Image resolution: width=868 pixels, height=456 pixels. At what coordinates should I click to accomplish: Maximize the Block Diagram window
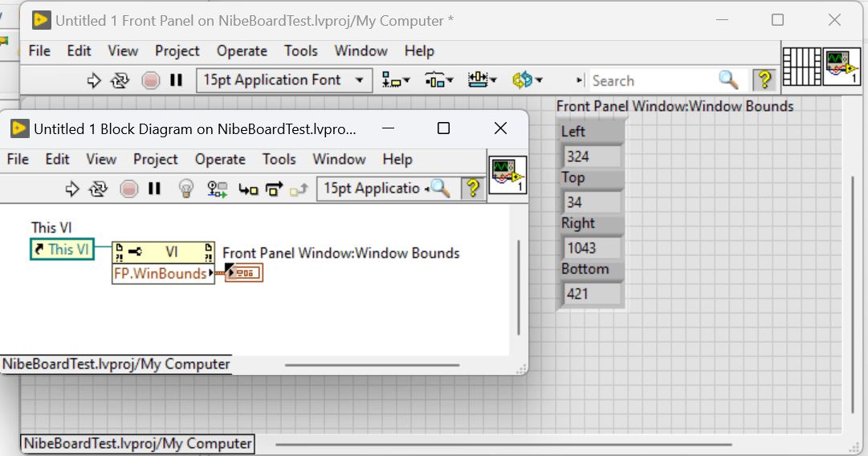point(443,128)
